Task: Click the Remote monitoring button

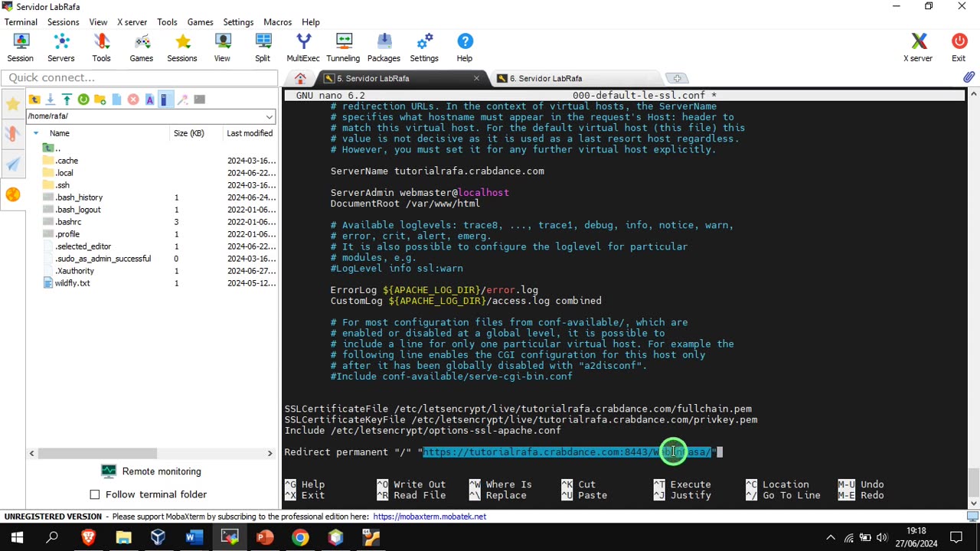Action: (152, 471)
